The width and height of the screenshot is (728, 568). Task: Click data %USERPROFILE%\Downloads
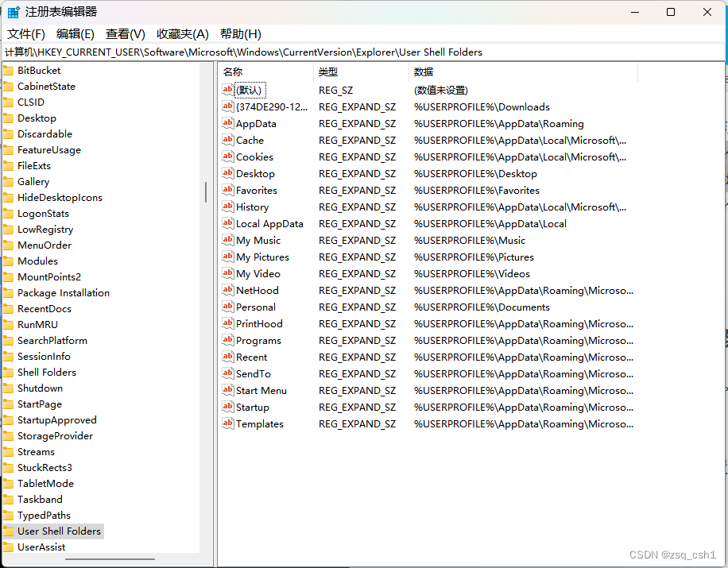coord(482,106)
